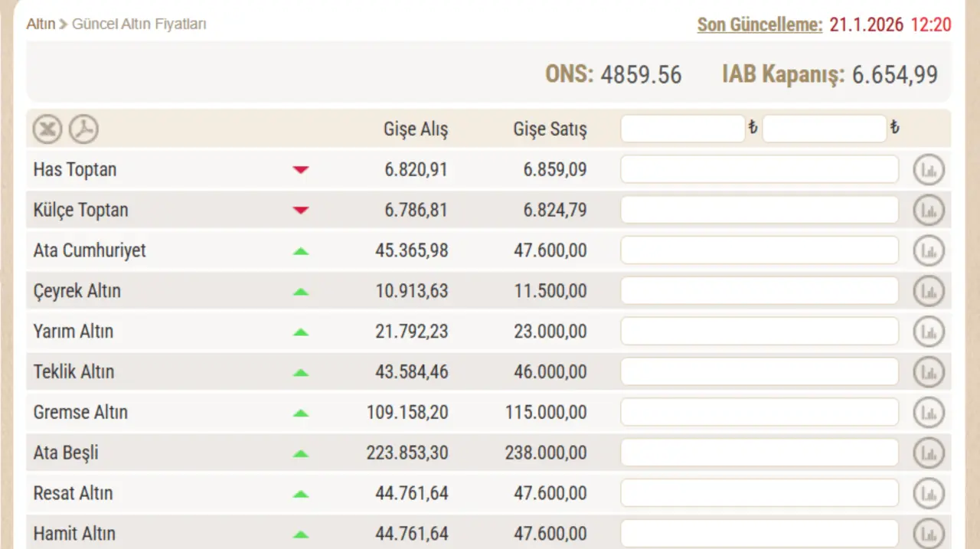Download the price list as PDF
The width and height of the screenshot is (980, 549).
[84, 129]
